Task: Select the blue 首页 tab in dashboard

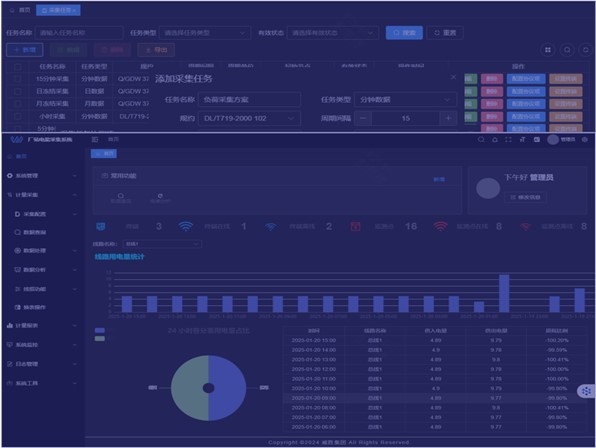Action: (x=104, y=154)
